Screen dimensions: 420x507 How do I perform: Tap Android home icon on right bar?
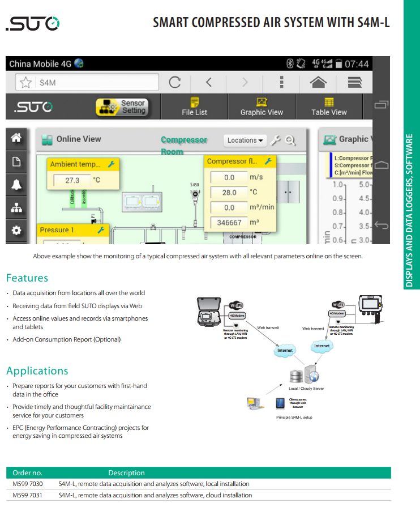(382, 165)
